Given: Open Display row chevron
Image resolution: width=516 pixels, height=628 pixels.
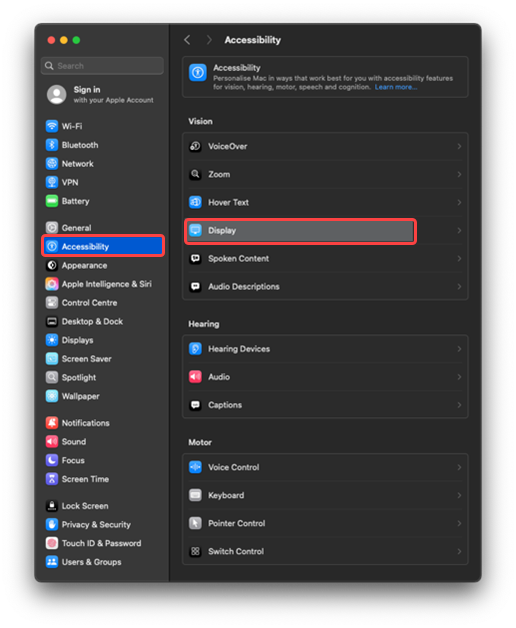Looking at the screenshot, I should click(x=459, y=231).
